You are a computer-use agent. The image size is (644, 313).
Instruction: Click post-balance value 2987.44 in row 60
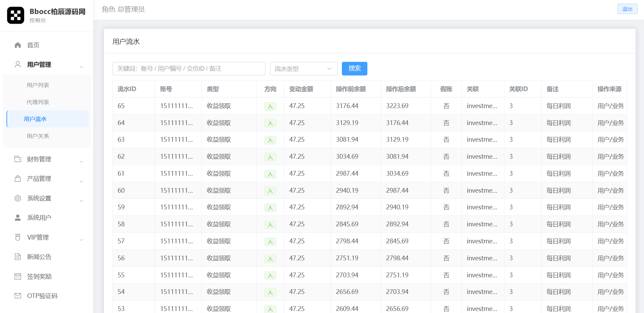pyautogui.click(x=397, y=190)
